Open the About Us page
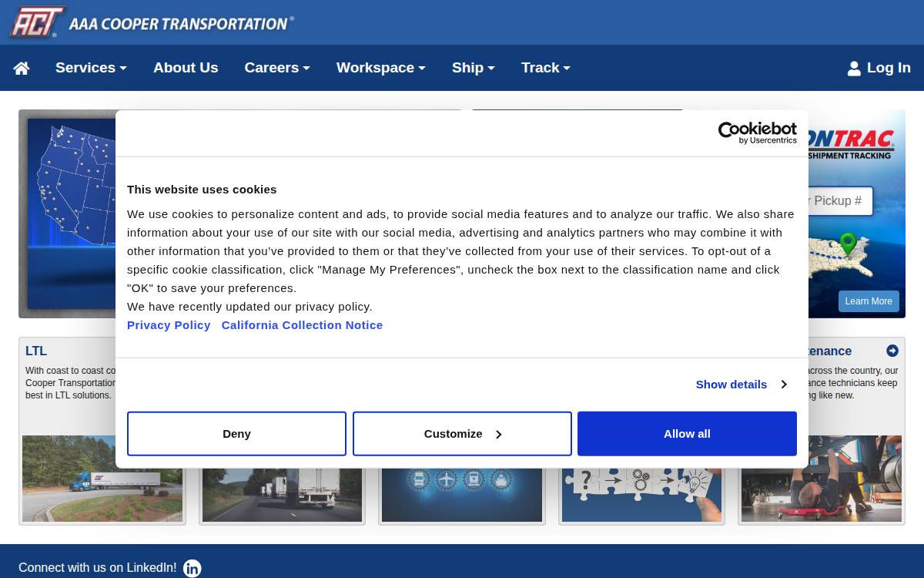The width and height of the screenshot is (924, 578). pos(186,68)
